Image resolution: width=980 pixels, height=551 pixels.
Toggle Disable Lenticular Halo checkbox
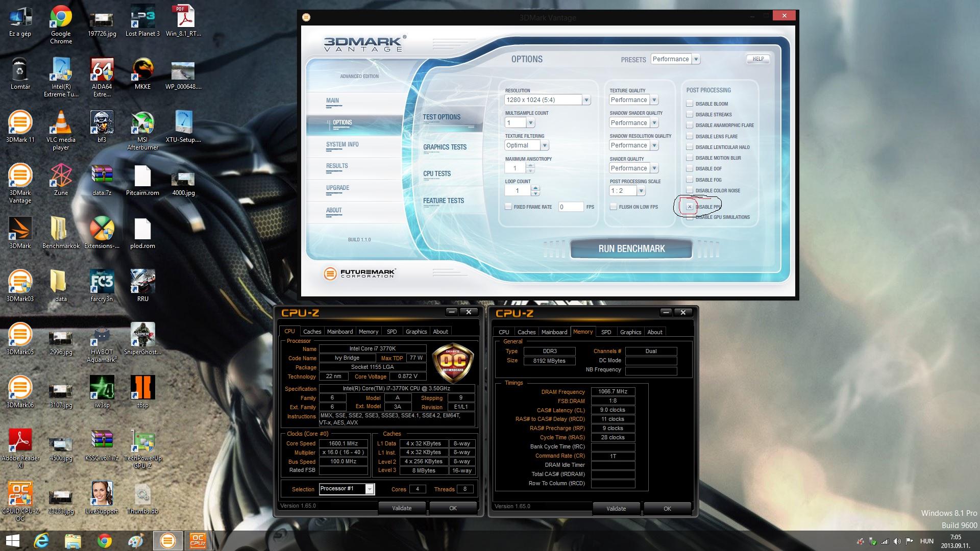[x=690, y=147]
